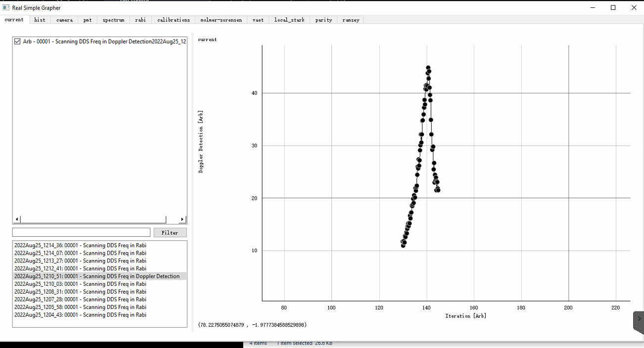Screen dimensions: 644x348
Task: Click the Real Simple Grapher window icon
Action: click(x=6, y=7)
